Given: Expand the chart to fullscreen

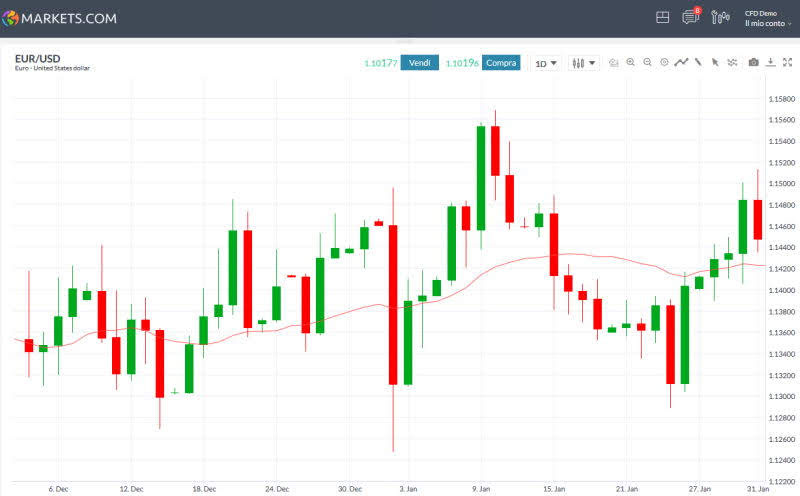Looking at the screenshot, I should pyautogui.click(x=788, y=63).
